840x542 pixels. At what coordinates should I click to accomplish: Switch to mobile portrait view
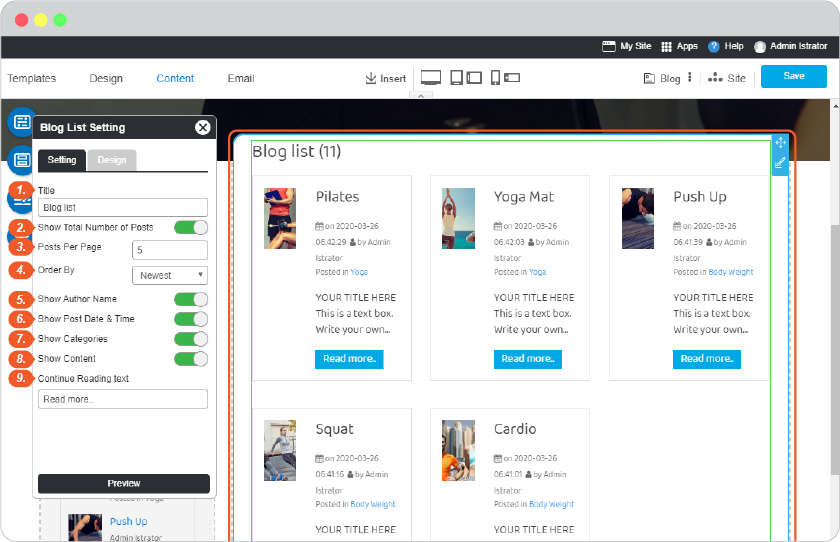(496, 78)
